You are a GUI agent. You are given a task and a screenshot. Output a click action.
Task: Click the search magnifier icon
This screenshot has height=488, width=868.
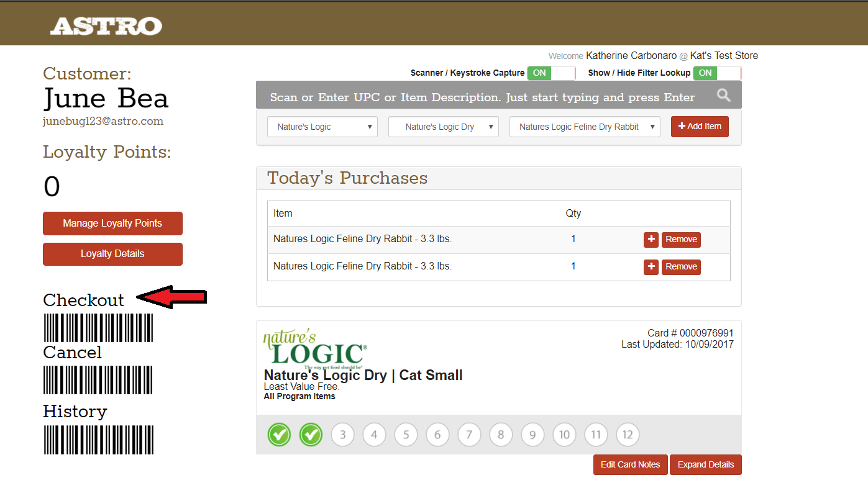click(x=723, y=96)
